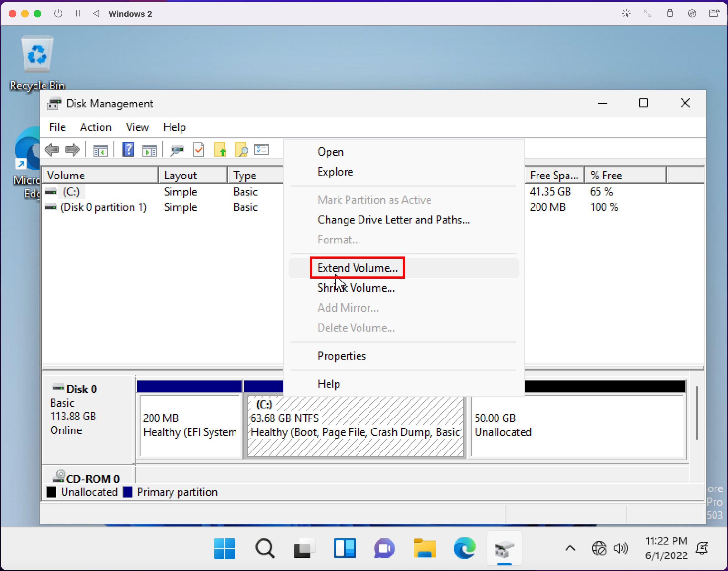This screenshot has width=728, height=571.
Task: Click Change Drive Letter and Paths entry
Action: tap(393, 219)
